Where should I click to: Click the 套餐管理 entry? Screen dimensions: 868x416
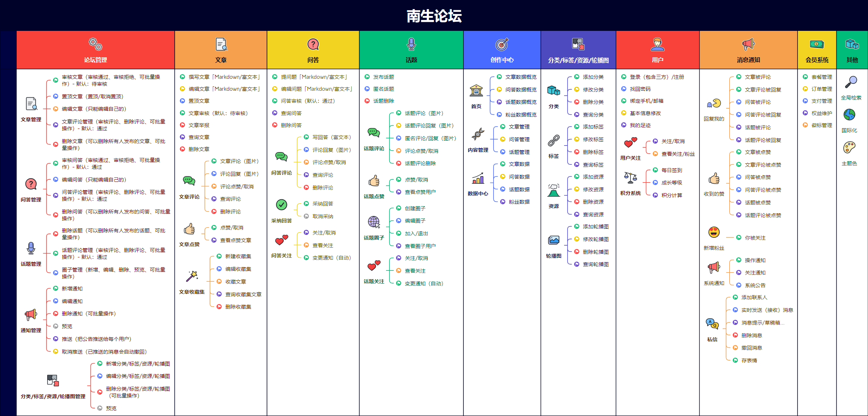[822, 77]
